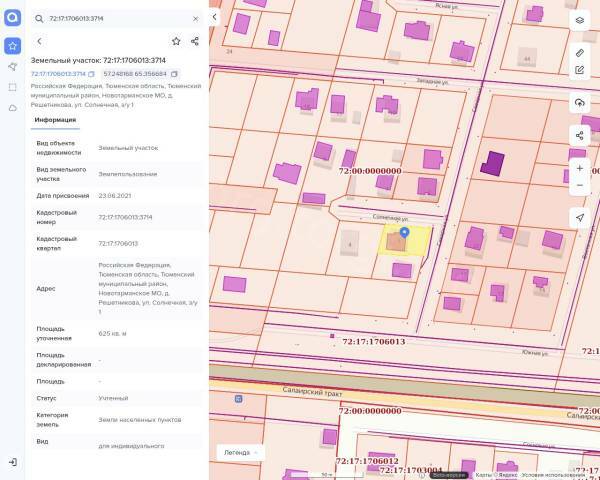Screen dimensions: 600x480
Task: Share the map via right toolbar icon
Action: (x=580, y=135)
